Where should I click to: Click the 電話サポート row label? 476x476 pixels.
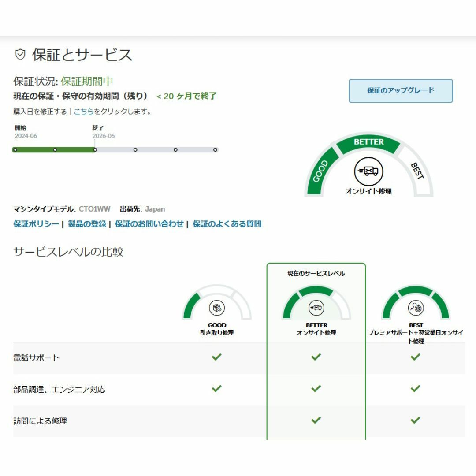point(36,358)
